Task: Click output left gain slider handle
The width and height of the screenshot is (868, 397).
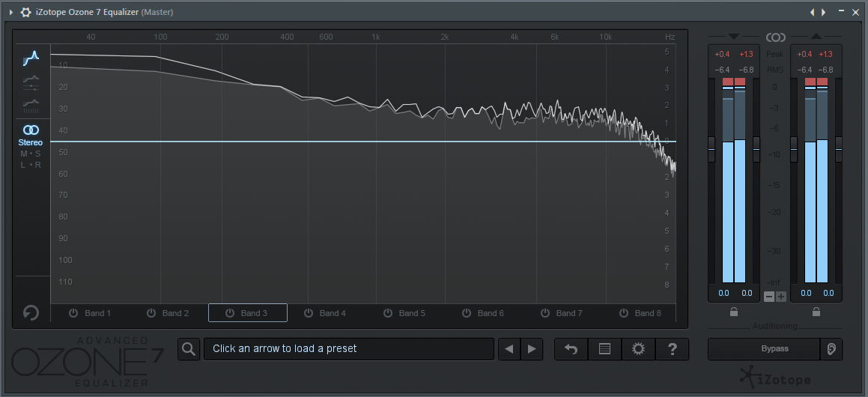Action: point(794,150)
